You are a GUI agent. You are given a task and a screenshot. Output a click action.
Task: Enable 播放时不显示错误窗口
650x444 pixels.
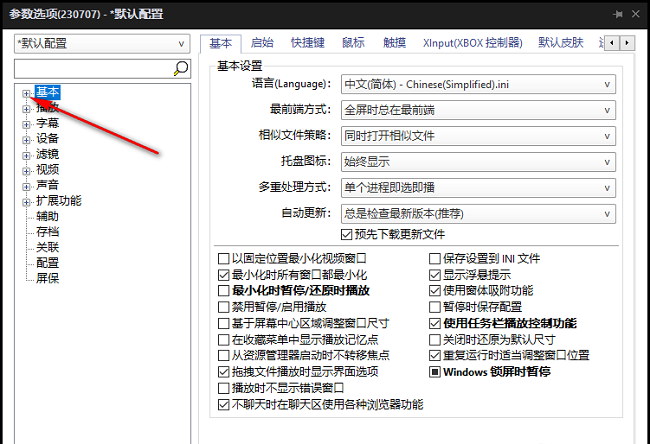[223, 388]
